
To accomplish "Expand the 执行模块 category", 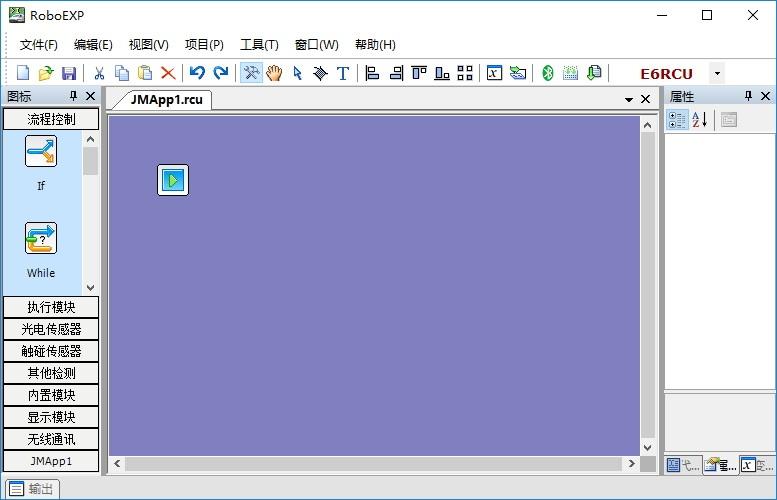I will tap(51, 307).
